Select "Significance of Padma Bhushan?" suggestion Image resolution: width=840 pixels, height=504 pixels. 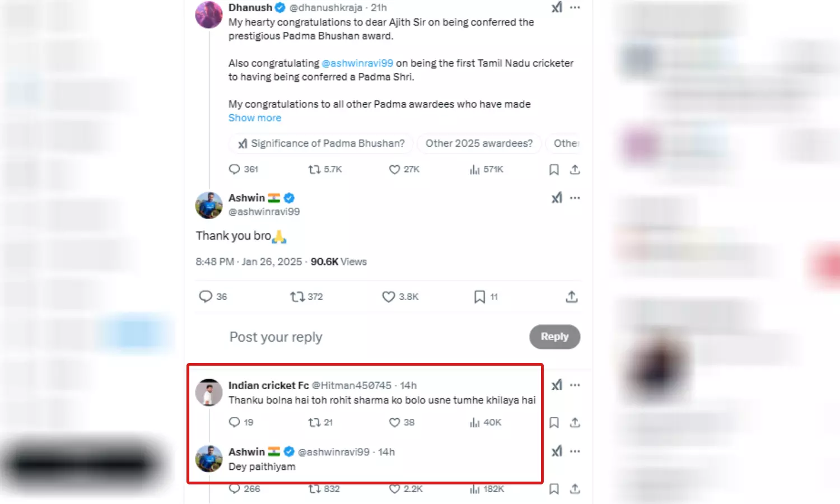[321, 144]
